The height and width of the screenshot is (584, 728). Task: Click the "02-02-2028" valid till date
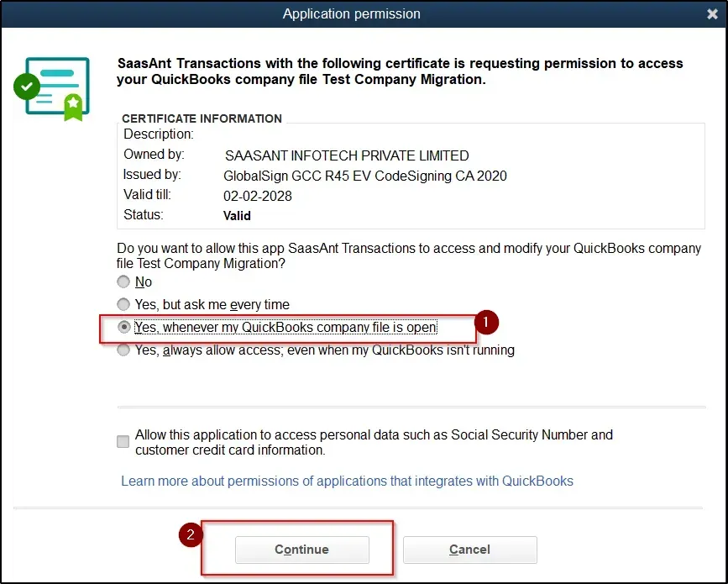pyautogui.click(x=257, y=196)
